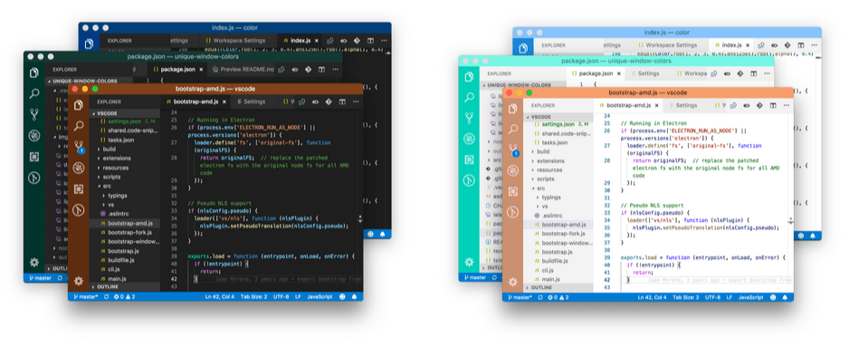This screenshot has height=356, width=868.
Task: Click master* branch in dark orange status bar
Action: pos(85,297)
